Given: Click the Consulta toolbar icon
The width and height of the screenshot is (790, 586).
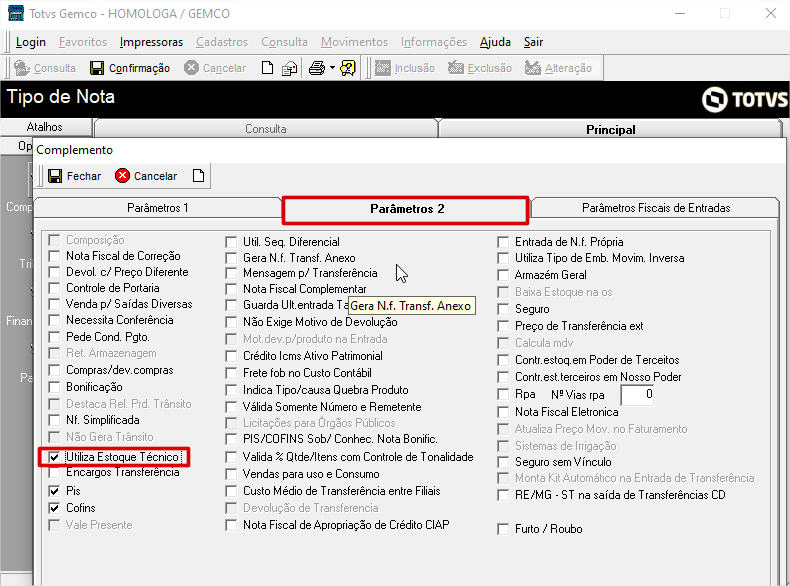Looking at the screenshot, I should 22,68.
